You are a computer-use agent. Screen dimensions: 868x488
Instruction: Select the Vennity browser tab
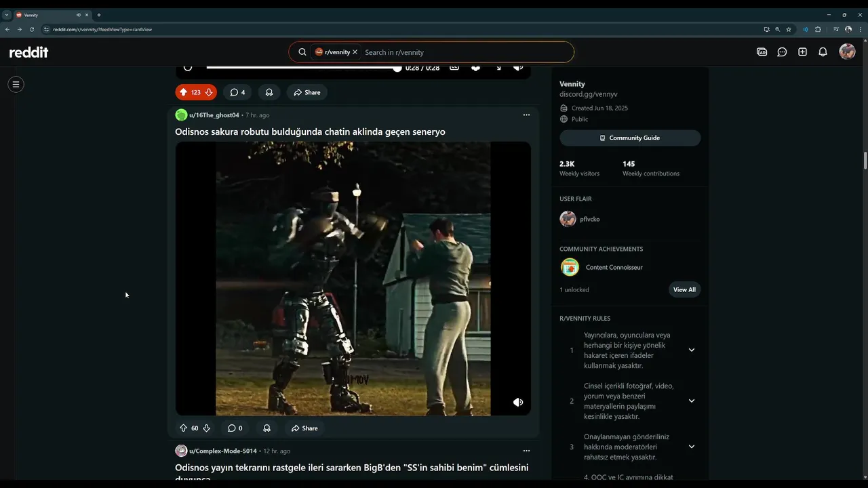52,15
